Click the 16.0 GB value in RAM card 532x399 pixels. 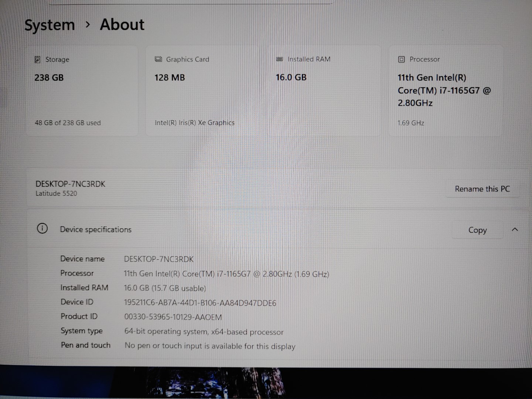tap(291, 77)
